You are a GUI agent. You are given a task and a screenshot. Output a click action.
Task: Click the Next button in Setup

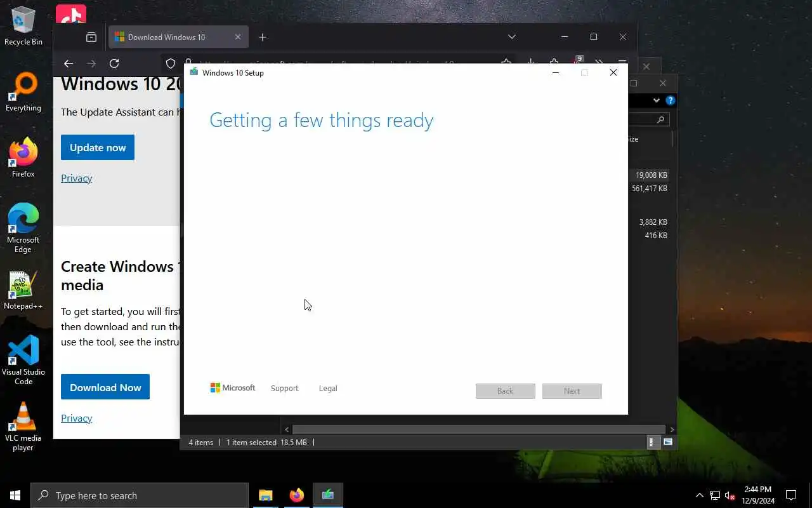coord(572,391)
